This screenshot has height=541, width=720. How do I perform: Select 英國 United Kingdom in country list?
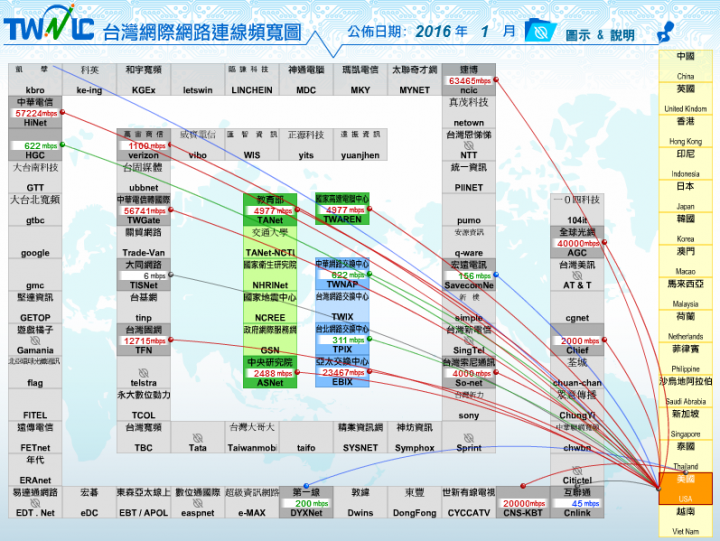[685, 98]
